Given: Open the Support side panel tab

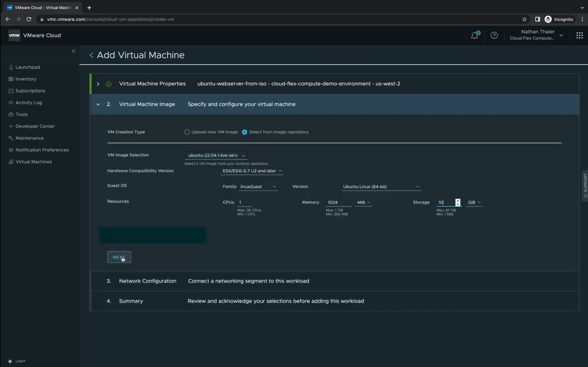Looking at the screenshot, I should point(585,186).
